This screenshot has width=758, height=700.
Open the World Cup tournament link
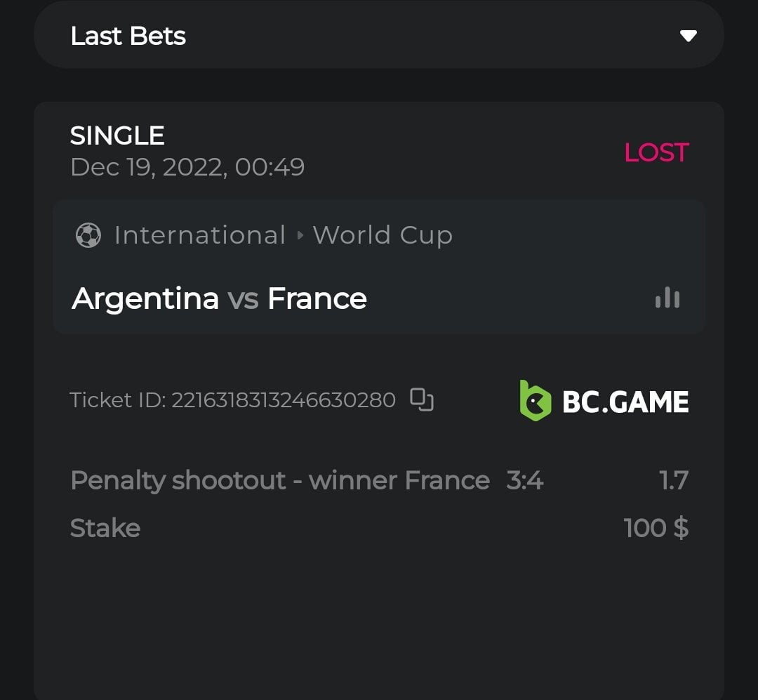pos(383,235)
